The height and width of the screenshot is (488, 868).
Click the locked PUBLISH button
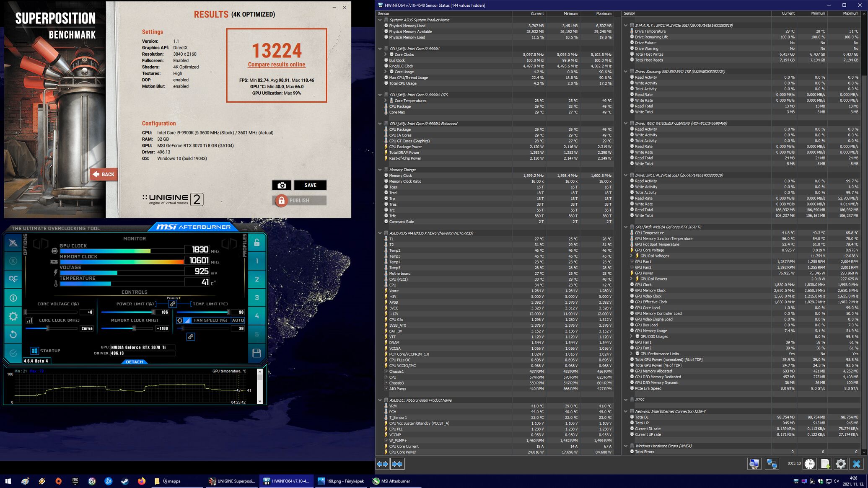[x=299, y=200]
